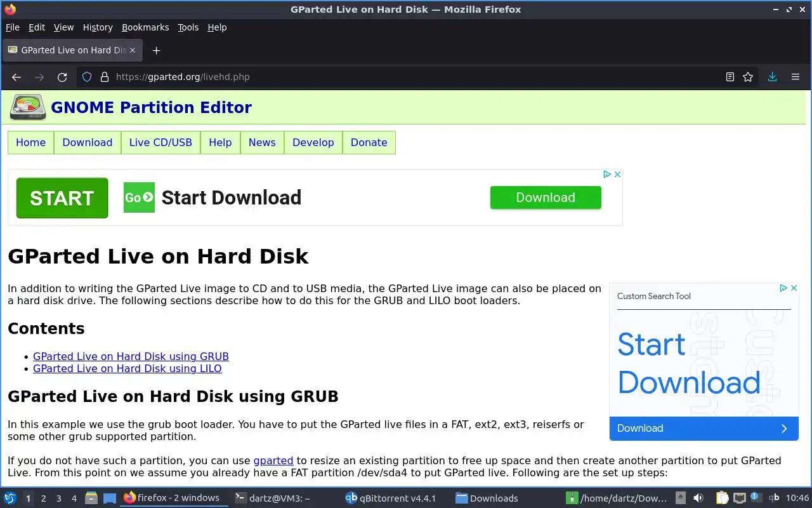Click the update notification tray icon
The image size is (812, 508).
click(x=756, y=497)
